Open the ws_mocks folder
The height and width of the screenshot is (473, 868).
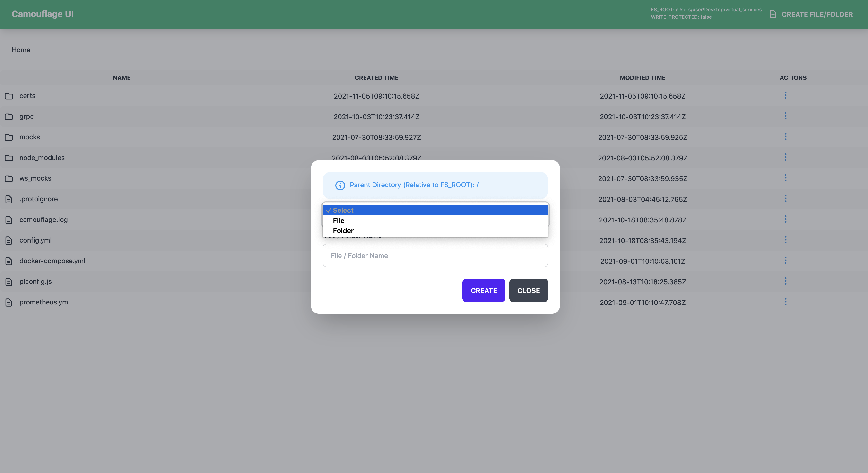[35, 178]
